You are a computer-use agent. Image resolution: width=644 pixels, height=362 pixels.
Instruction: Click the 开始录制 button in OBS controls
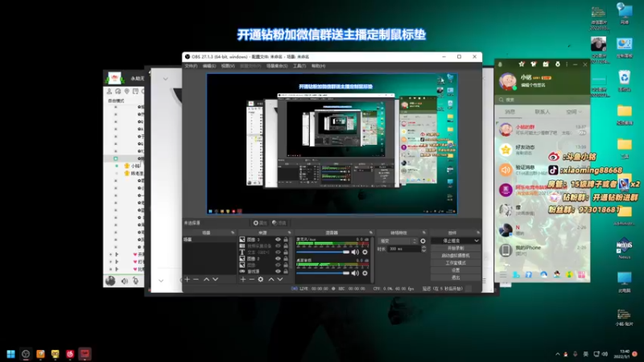456,248
